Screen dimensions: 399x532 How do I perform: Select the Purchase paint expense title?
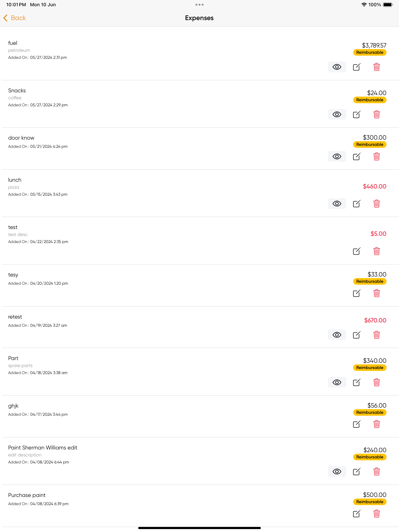tap(27, 495)
